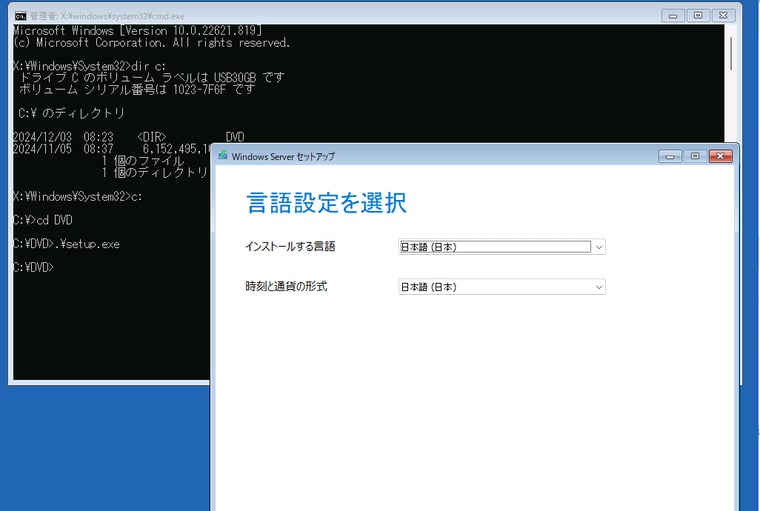Click the install language combo box field

click(502, 247)
